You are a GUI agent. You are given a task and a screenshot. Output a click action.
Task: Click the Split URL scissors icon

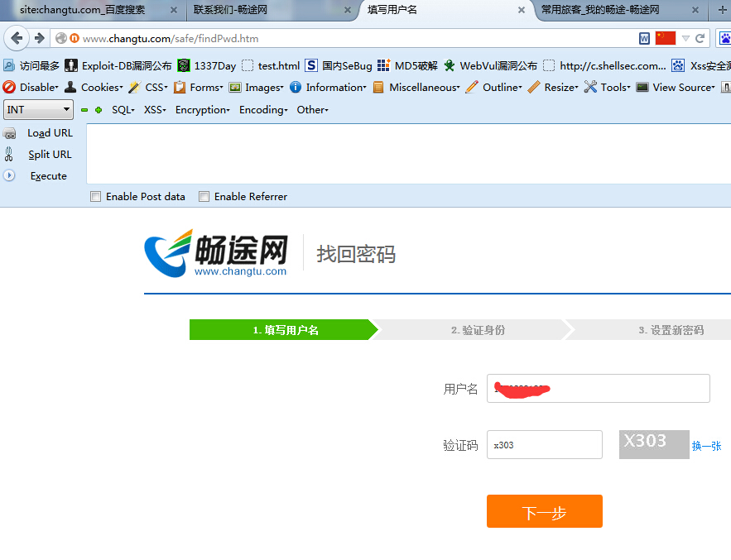click(x=9, y=154)
